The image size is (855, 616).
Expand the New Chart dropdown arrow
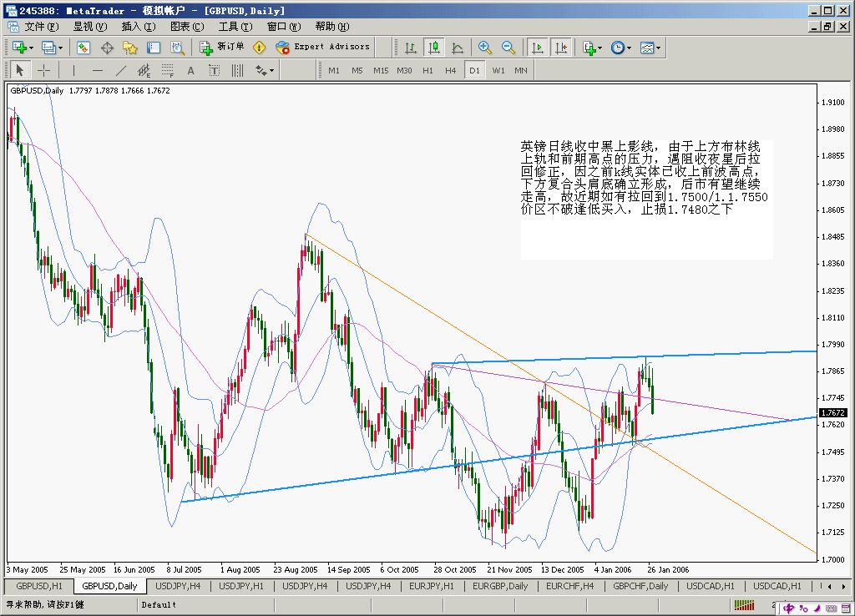tap(31, 48)
